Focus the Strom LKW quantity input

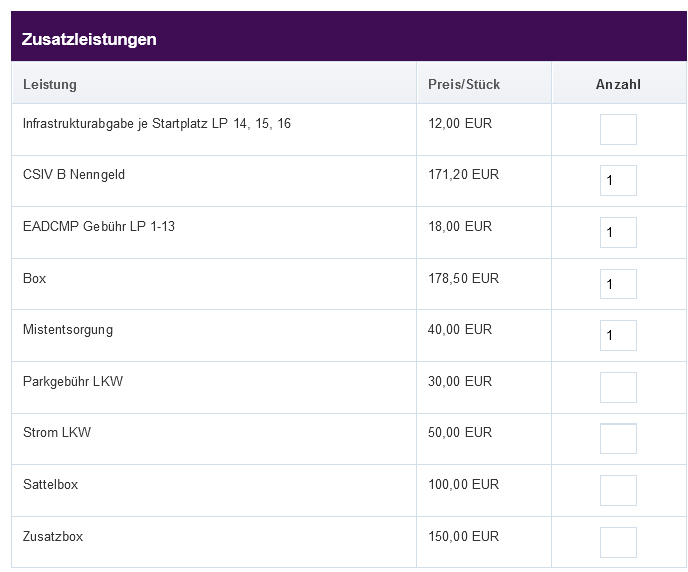click(x=618, y=439)
